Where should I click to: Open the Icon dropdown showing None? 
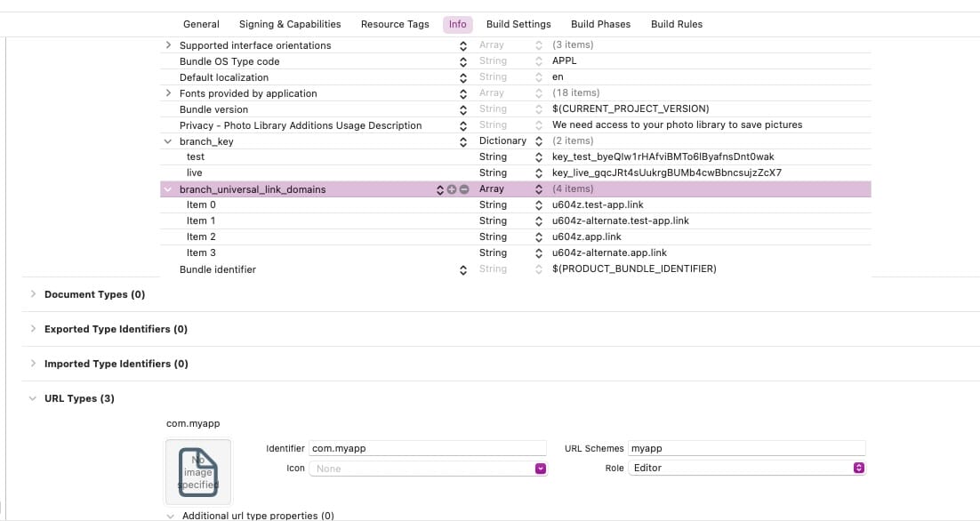(x=428, y=469)
